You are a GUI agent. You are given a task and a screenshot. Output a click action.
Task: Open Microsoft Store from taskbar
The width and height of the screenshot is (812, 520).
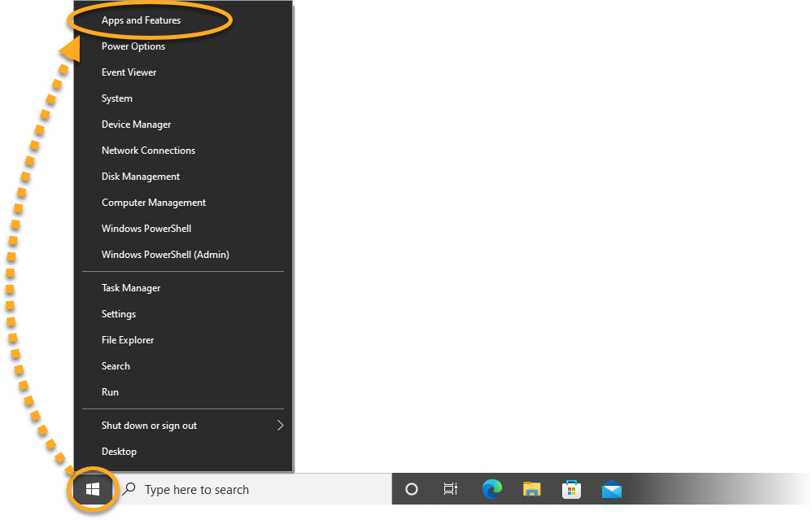pos(572,489)
